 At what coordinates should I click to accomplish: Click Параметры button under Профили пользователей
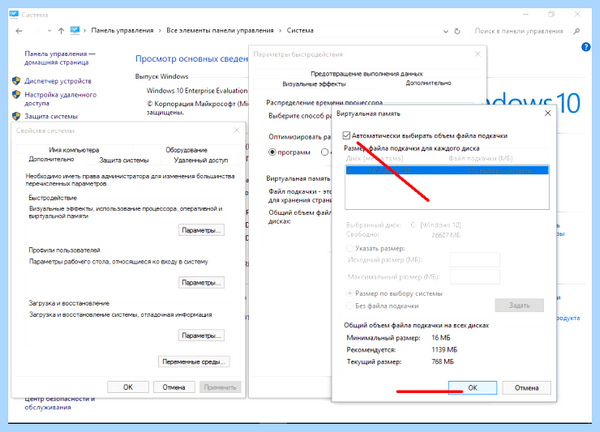coord(201,283)
